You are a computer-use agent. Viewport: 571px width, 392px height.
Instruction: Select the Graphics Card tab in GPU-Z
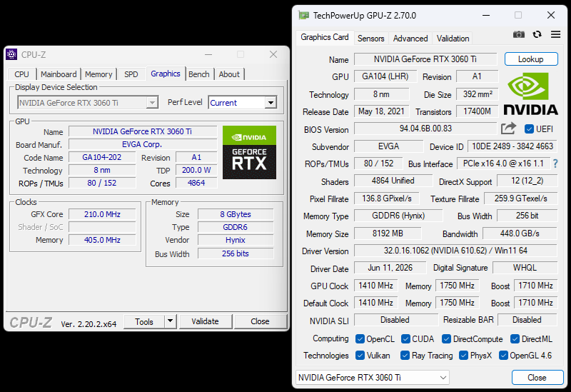[325, 37]
